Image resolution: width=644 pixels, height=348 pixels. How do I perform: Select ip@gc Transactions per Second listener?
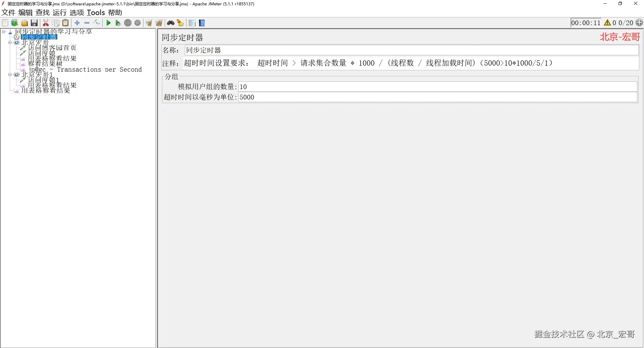[85, 69]
